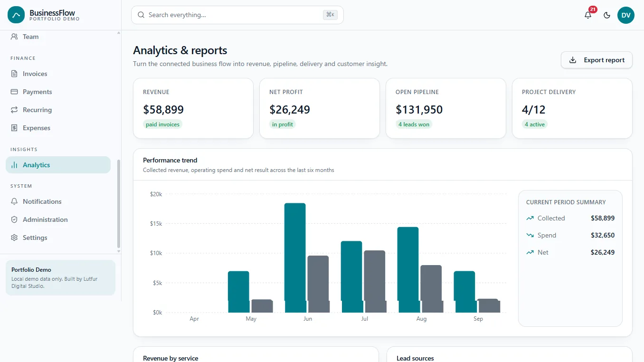Open Notifications in the sidebar

click(58, 201)
